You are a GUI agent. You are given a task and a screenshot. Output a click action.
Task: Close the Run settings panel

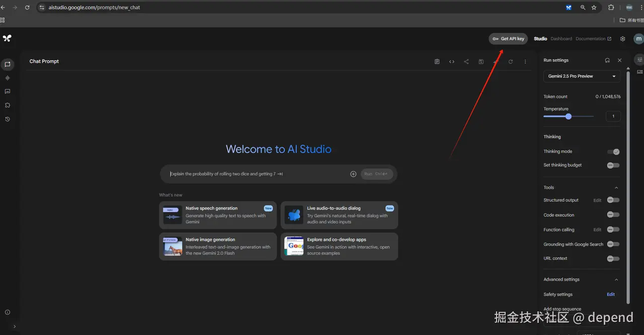click(x=620, y=60)
